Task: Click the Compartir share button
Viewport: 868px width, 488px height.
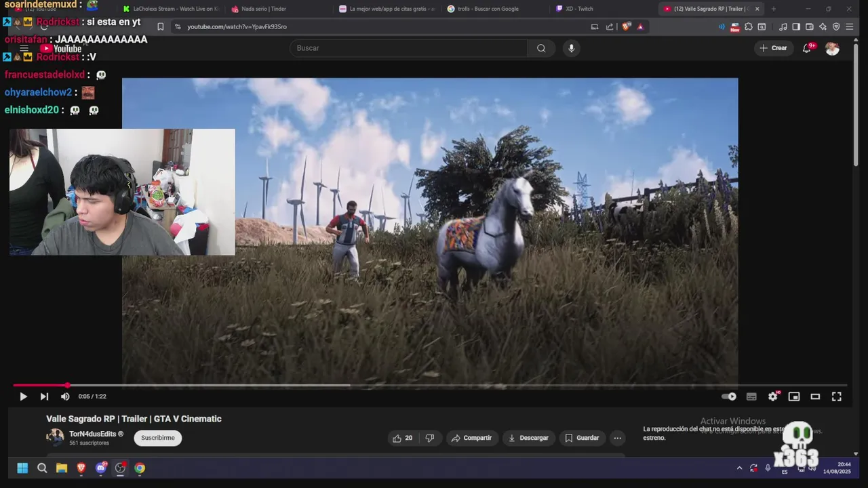Action: tap(471, 438)
